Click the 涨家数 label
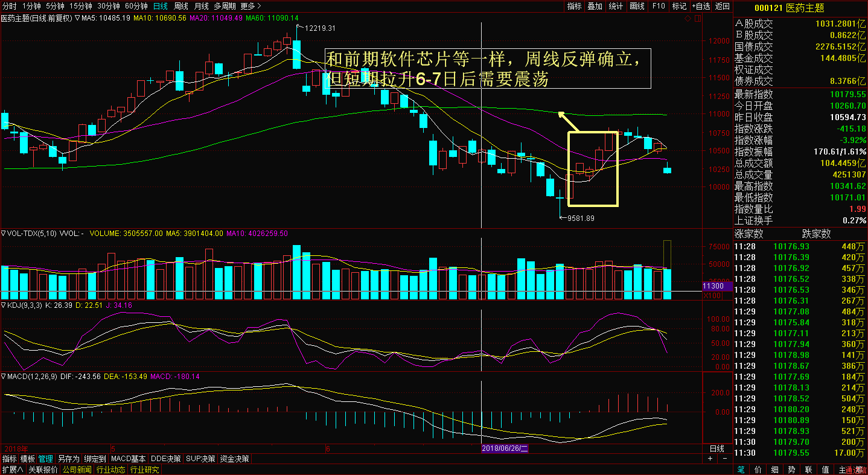868x475 pixels. (748, 234)
